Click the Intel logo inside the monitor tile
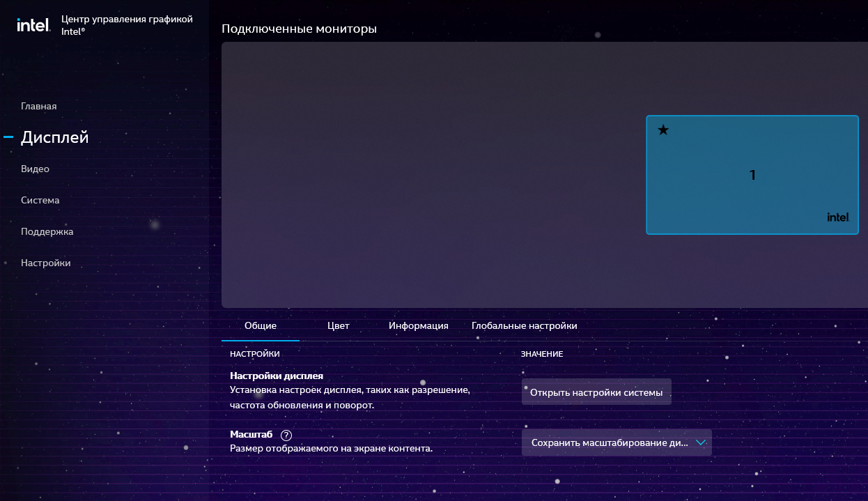 [x=838, y=217]
